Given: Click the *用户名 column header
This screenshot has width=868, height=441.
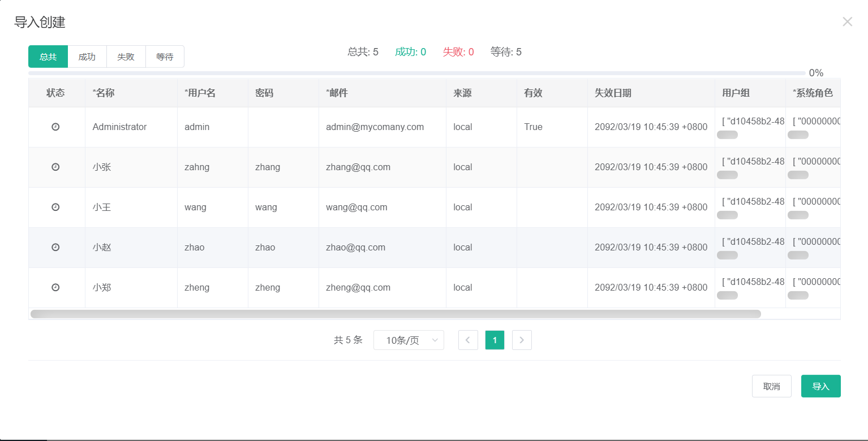Looking at the screenshot, I should coord(200,93).
